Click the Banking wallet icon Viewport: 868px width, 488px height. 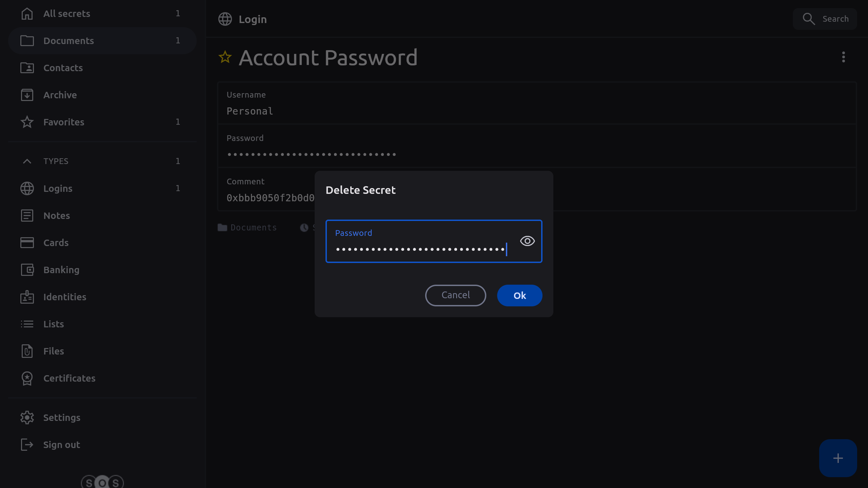coord(27,270)
